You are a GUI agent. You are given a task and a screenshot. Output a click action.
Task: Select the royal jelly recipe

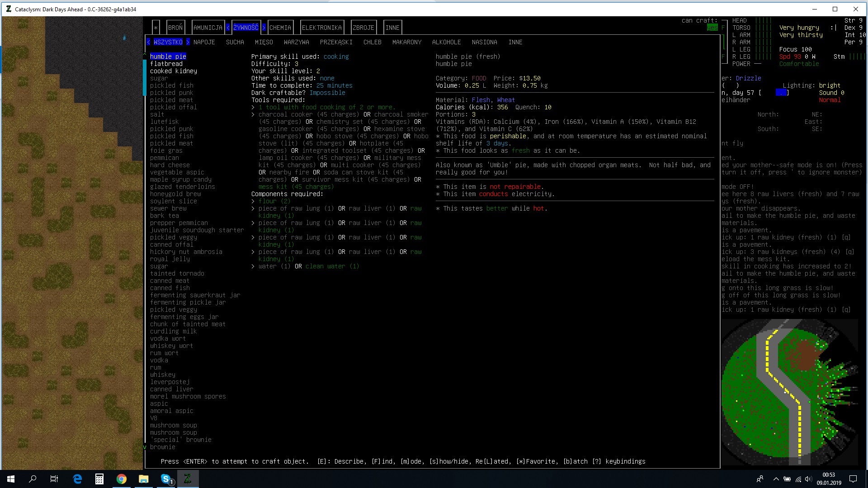[x=170, y=259]
